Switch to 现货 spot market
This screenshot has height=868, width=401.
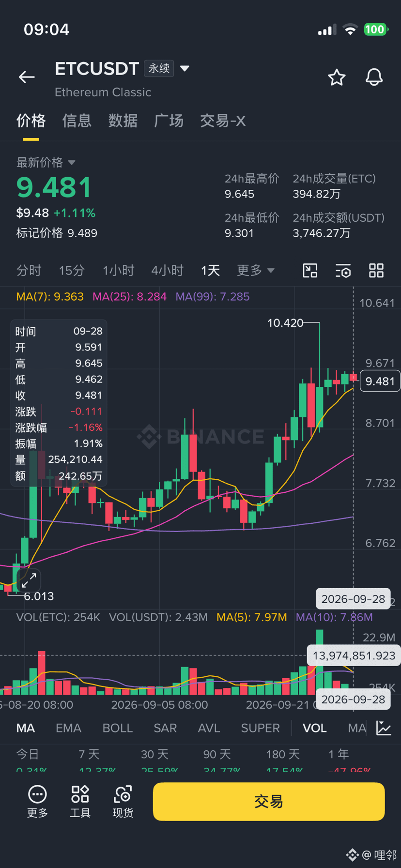[x=123, y=802]
